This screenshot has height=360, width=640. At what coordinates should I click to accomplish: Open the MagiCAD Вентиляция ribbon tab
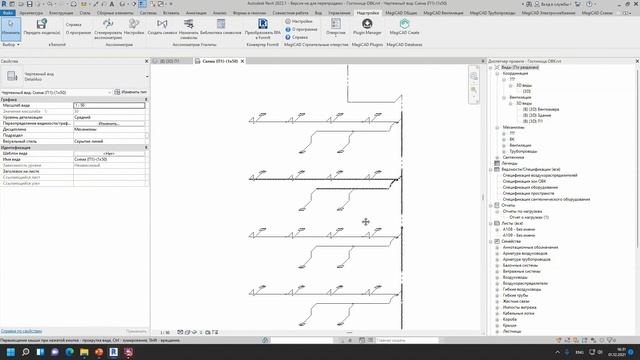coord(443,13)
